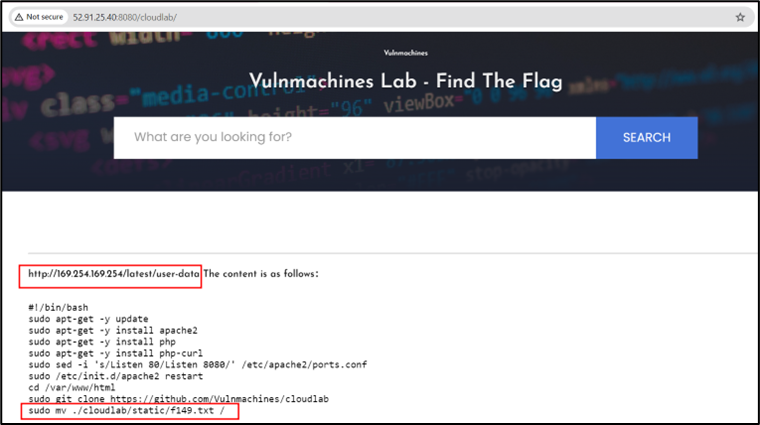The height and width of the screenshot is (425, 760).
Task: Click the blue SEARCH button
Action: 647,138
